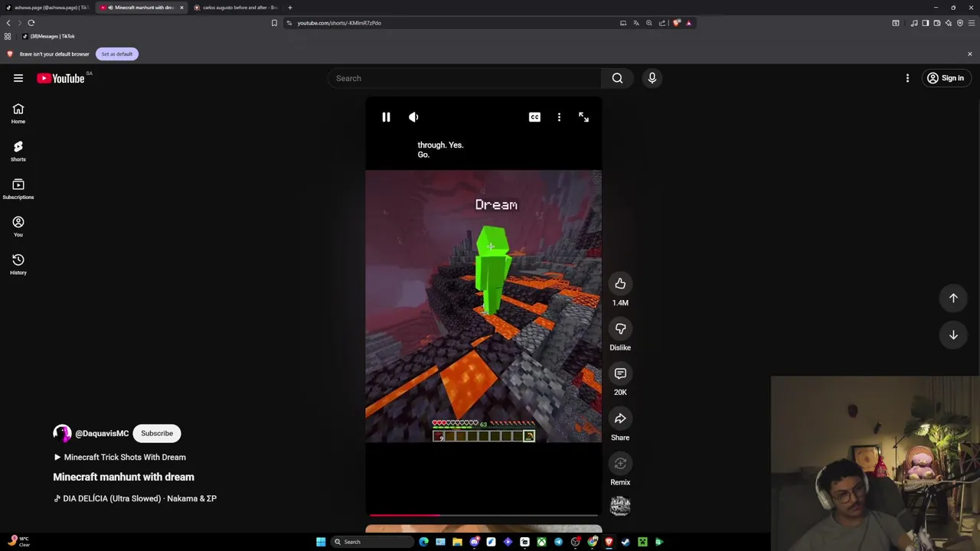
Task: Open the 20K comments panel
Action: (x=620, y=373)
